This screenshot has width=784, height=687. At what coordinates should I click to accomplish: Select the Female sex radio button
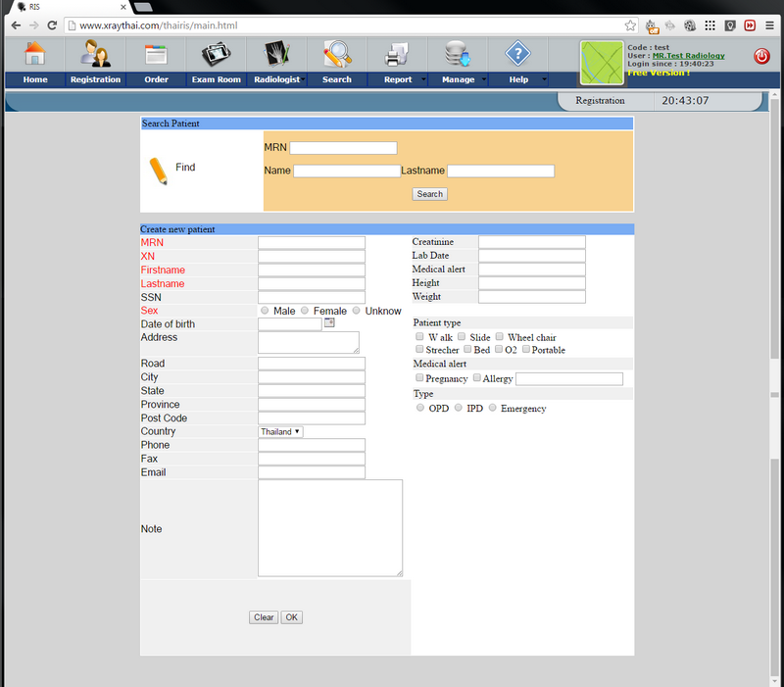(305, 311)
